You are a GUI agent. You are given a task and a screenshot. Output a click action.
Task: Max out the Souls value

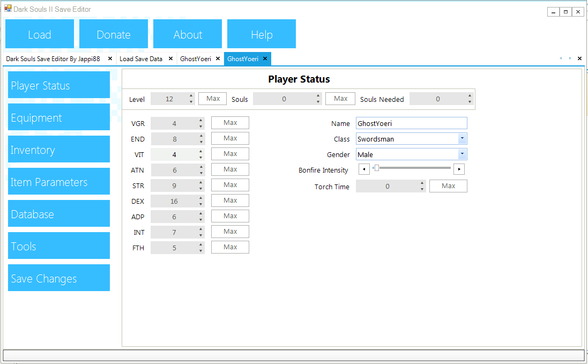[340, 99]
